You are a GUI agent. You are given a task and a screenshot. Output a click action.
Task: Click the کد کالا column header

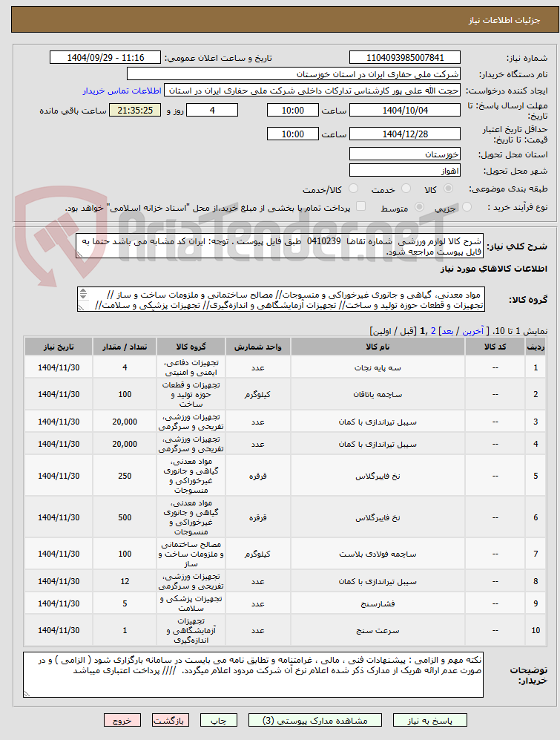[x=495, y=347]
